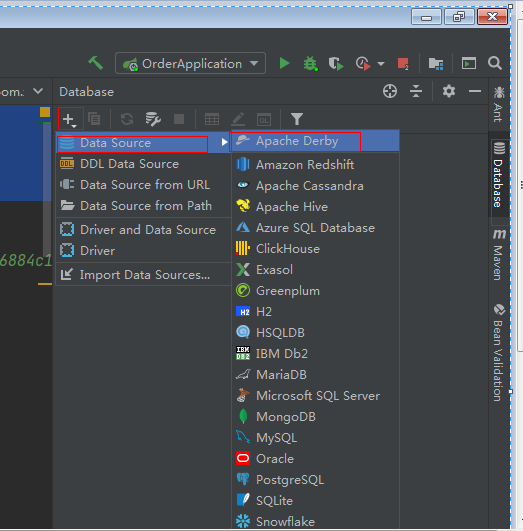The image size is (523, 531).
Task: Select Data Source from URL option
Action: (x=144, y=185)
